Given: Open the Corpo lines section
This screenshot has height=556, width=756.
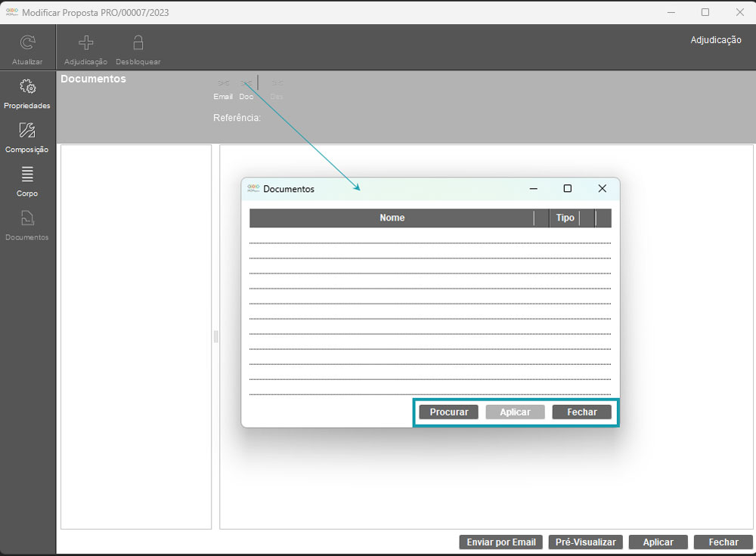Looking at the screenshot, I should coord(27,175).
